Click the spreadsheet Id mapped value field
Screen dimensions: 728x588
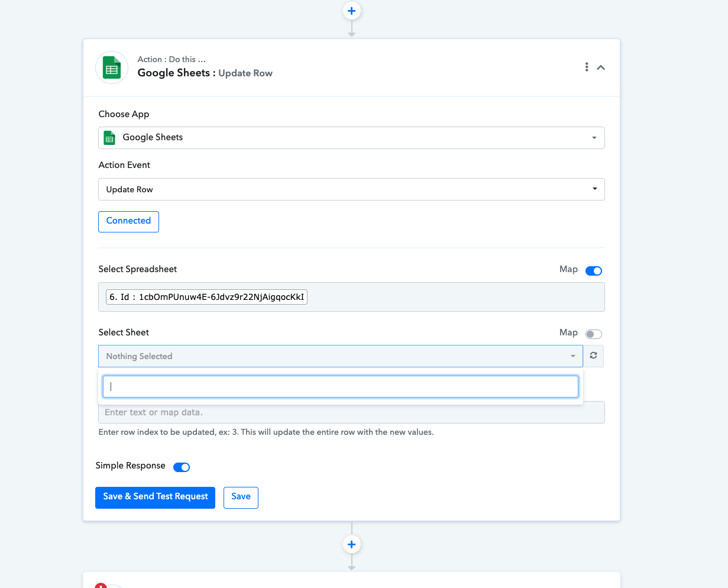(351, 297)
